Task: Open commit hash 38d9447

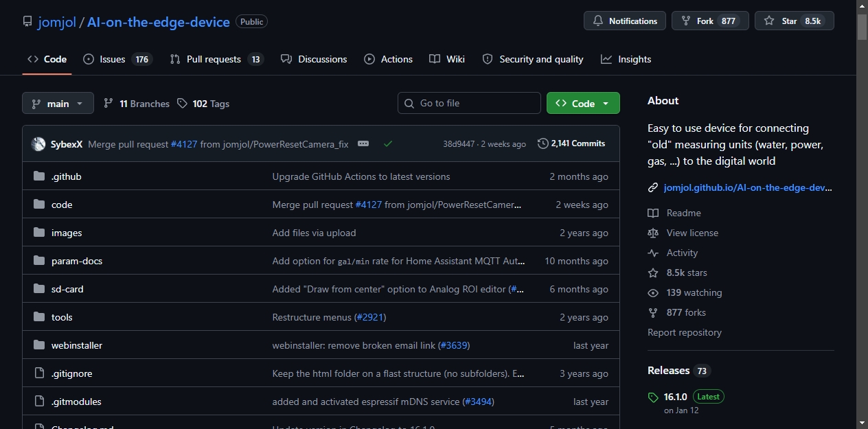Action: [459, 144]
